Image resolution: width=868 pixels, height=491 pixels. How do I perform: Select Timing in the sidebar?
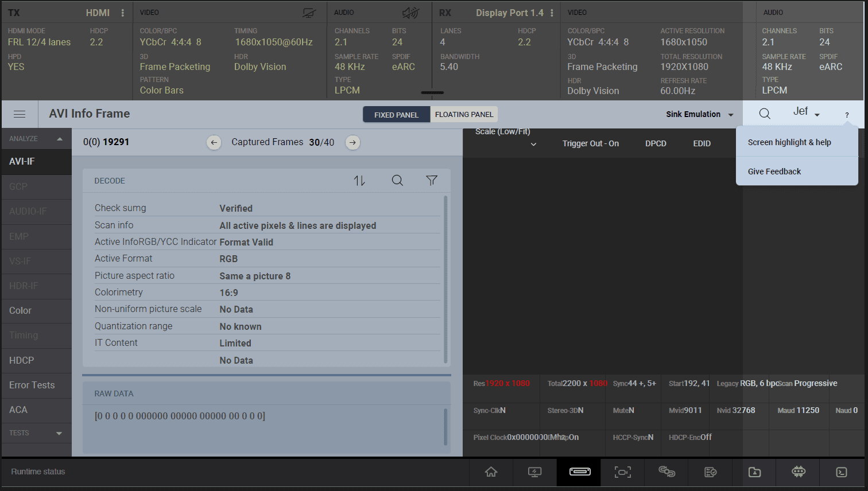point(36,335)
